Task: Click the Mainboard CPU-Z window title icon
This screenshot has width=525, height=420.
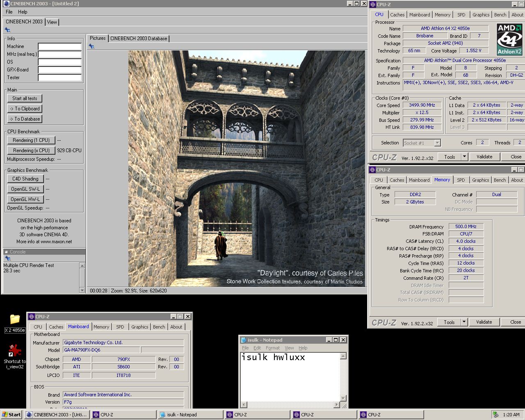Action: [x=31, y=317]
